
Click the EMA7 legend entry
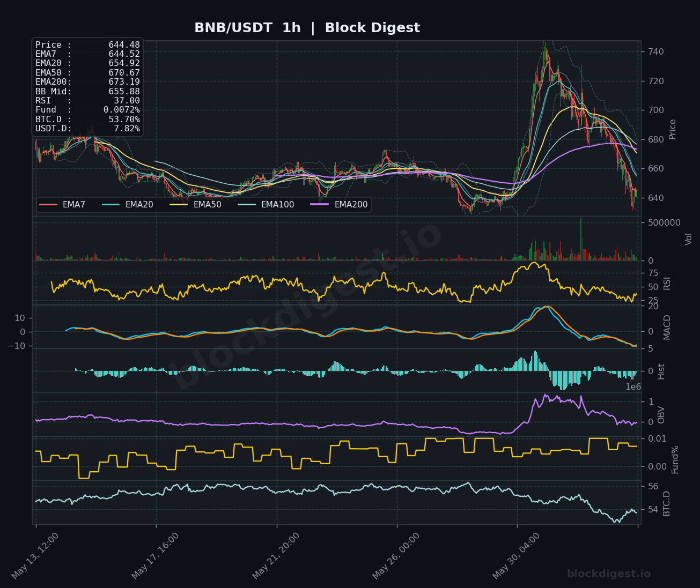point(62,205)
